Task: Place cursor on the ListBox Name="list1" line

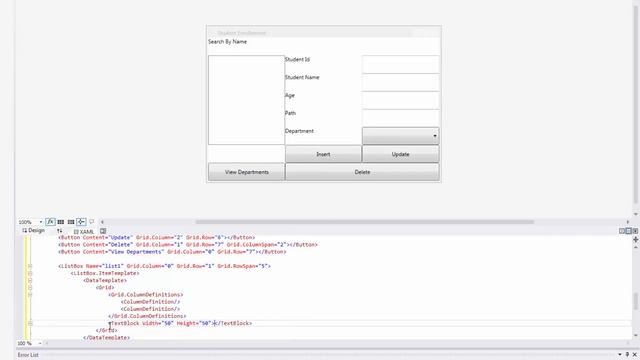Action: pyautogui.click(x=164, y=266)
